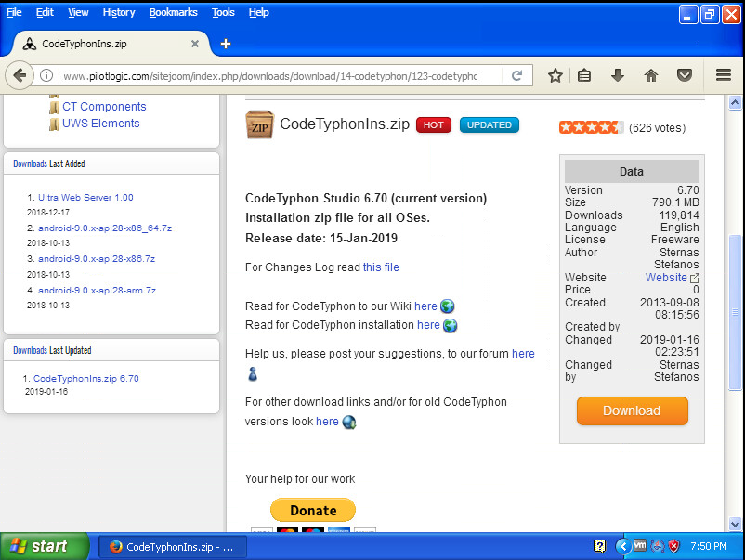Open a new tab with plus icon

click(x=226, y=44)
